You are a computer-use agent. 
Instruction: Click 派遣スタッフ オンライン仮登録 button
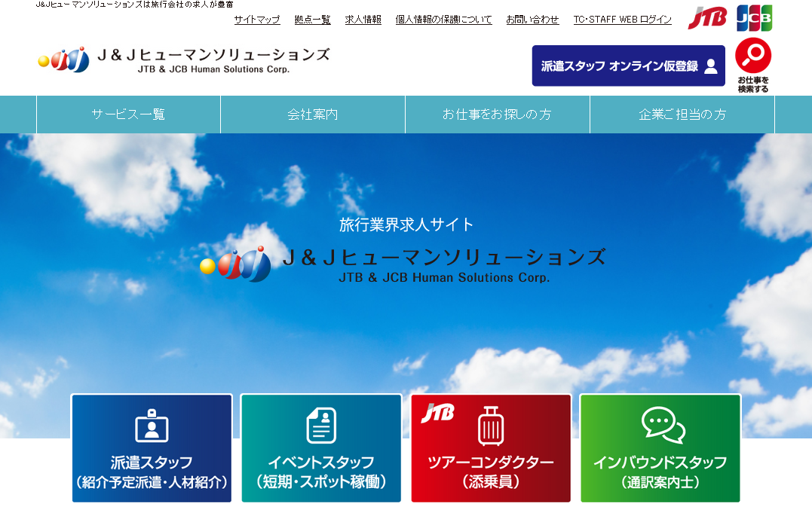(628, 66)
